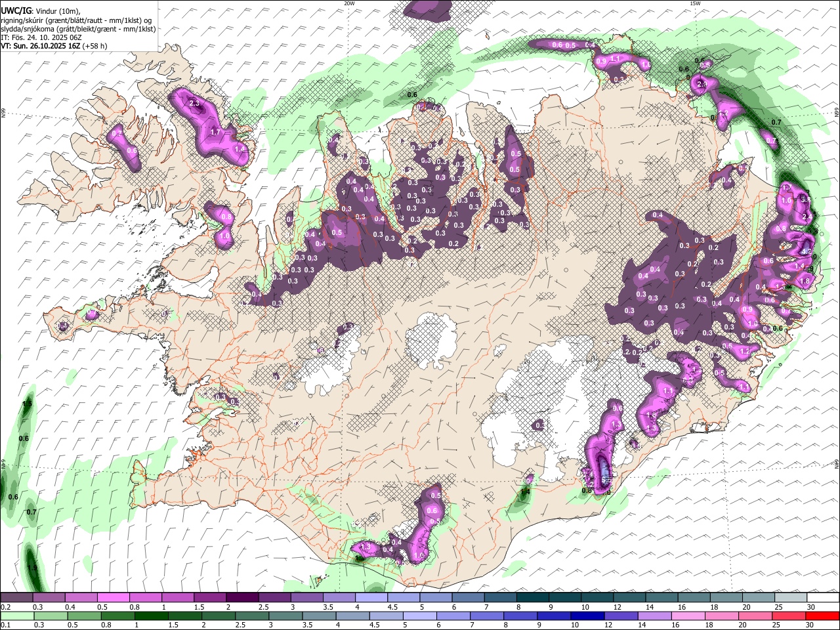The width and height of the screenshot is (840, 630).
Task: Click the '15W' longitude label at top
Action: coord(694,3)
